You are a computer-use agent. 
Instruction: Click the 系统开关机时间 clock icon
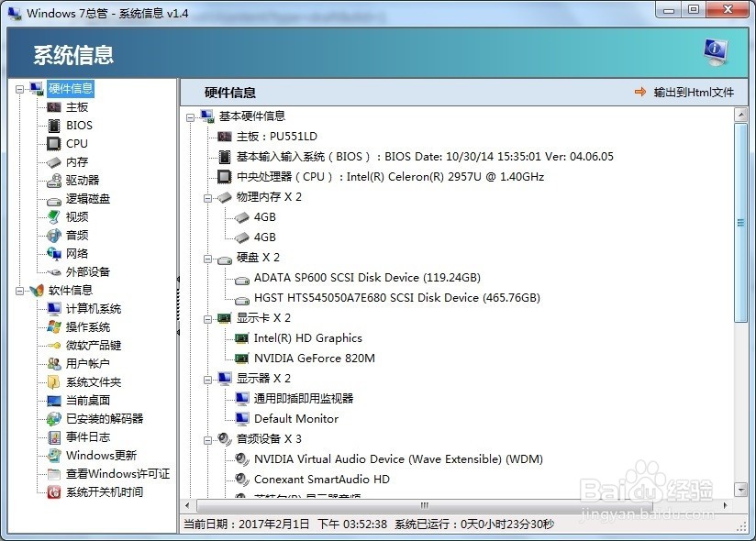[x=54, y=491]
